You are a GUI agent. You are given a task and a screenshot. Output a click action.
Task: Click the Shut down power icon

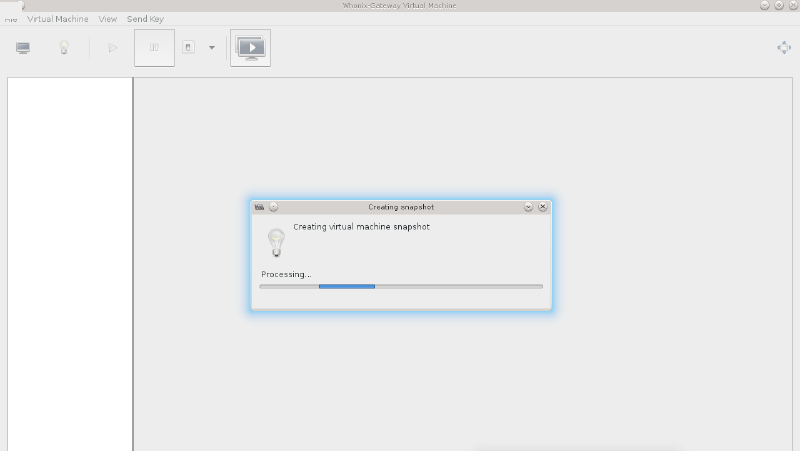coord(189,48)
